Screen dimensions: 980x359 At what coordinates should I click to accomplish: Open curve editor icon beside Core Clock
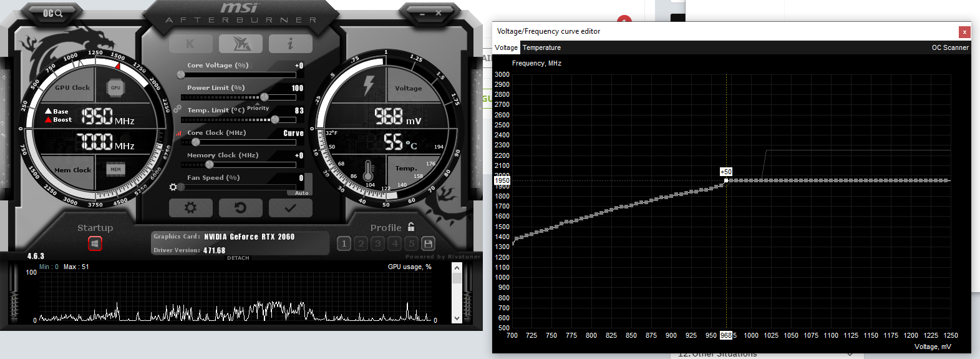tap(178, 133)
